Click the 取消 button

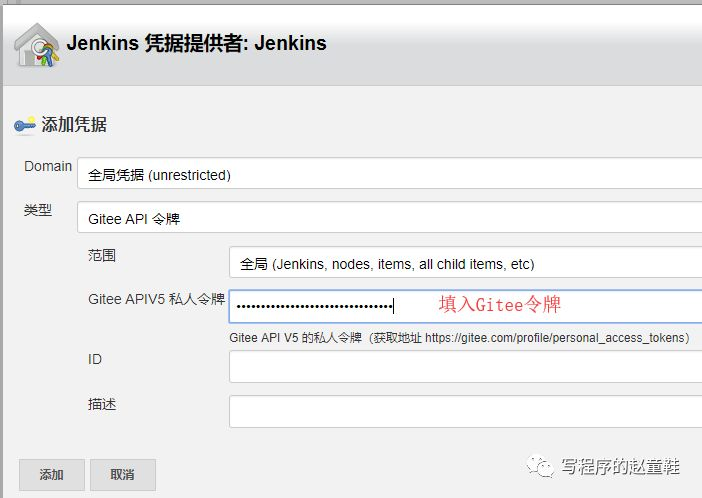123,475
